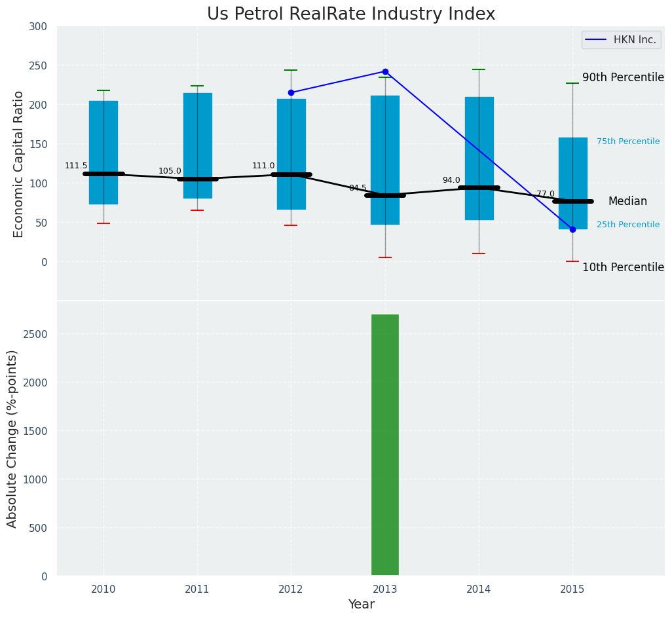Click the 77.0 median value label

pyautogui.click(x=546, y=194)
